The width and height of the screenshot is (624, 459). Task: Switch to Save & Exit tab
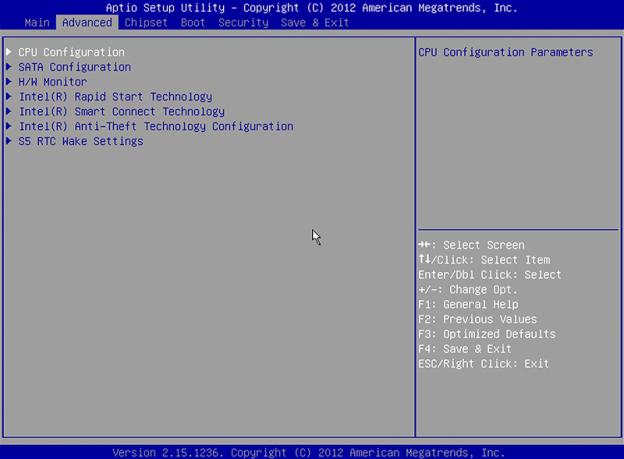click(x=315, y=23)
